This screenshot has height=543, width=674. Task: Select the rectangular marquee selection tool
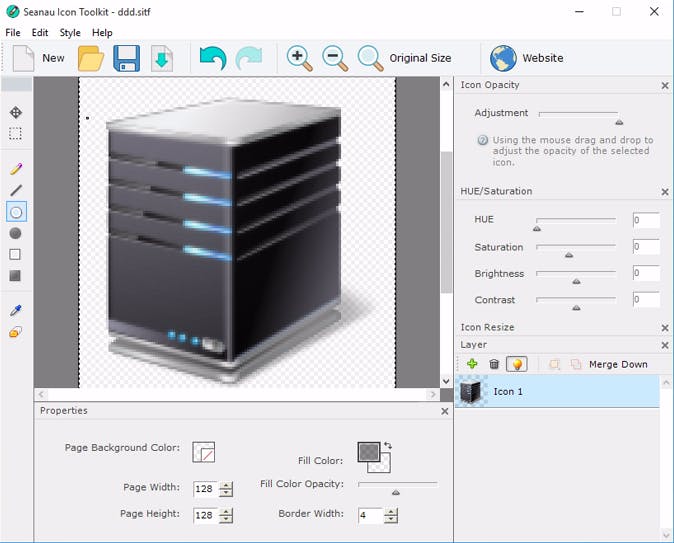tap(15, 133)
